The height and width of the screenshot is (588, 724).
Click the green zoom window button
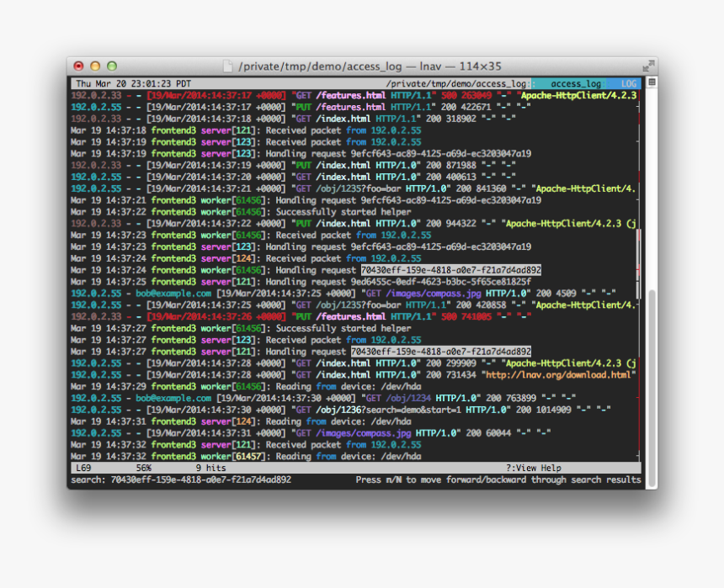[112, 66]
